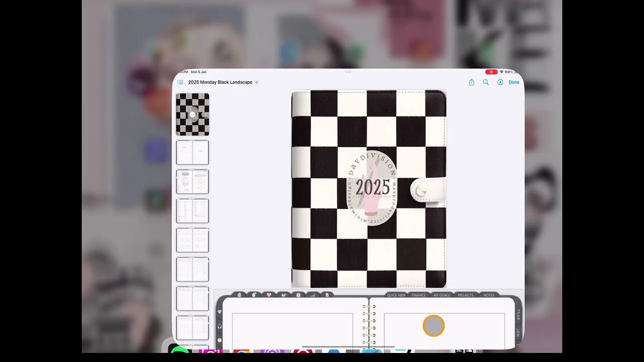Image resolution: width=644 pixels, height=362 pixels.
Task: Select the second page thumbnail
Action: 192,152
